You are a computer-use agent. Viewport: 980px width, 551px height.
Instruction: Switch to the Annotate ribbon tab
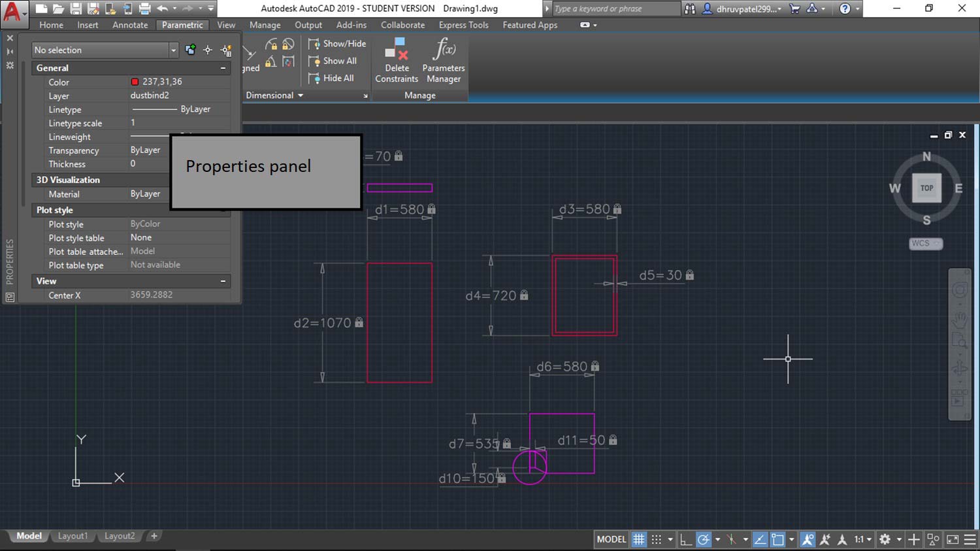coord(130,25)
